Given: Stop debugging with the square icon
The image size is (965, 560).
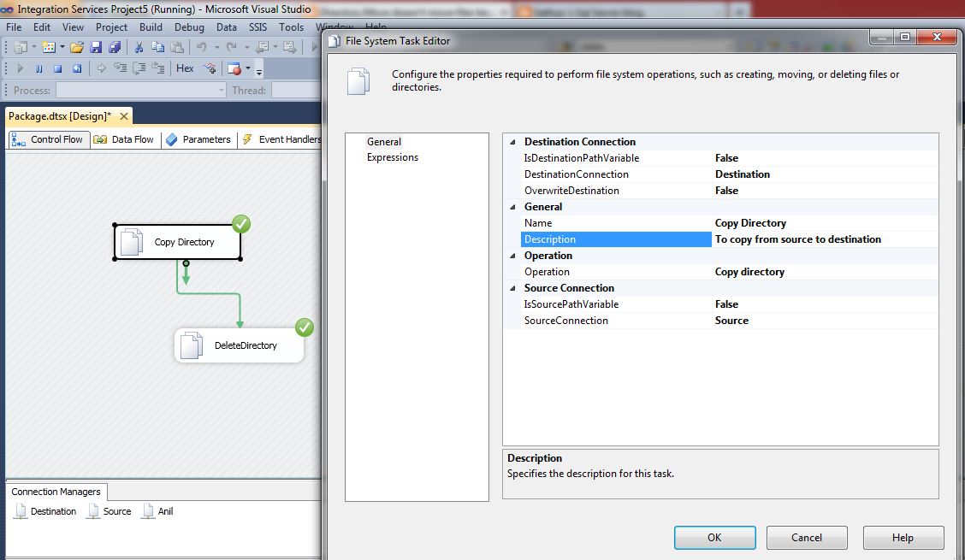Looking at the screenshot, I should [x=58, y=68].
